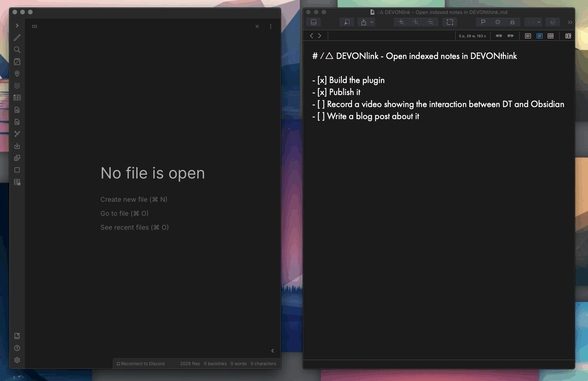Collapse the right sidebar with the bottom chevron
Viewport: 588px width, 381px height.
(x=273, y=351)
